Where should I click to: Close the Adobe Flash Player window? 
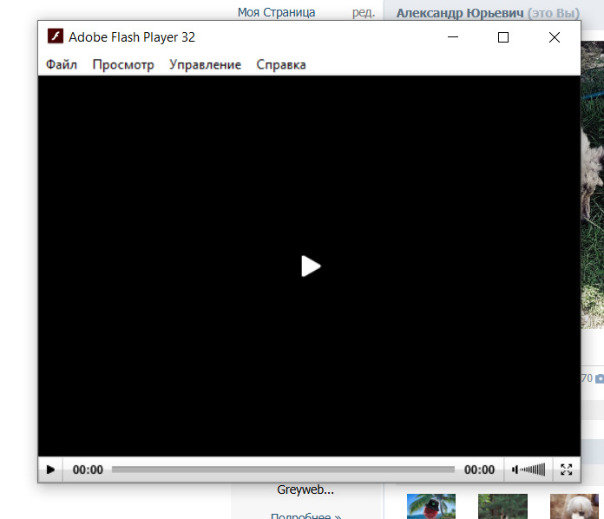554,37
